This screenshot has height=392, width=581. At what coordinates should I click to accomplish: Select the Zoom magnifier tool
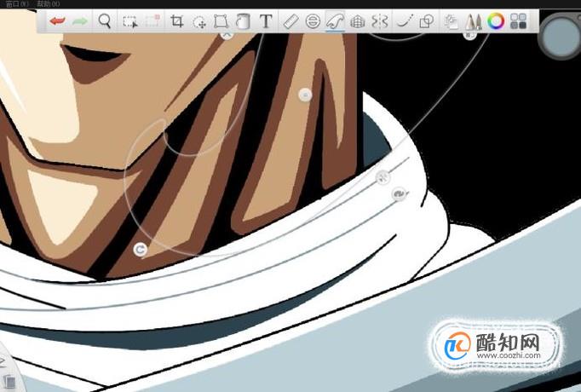tap(105, 21)
